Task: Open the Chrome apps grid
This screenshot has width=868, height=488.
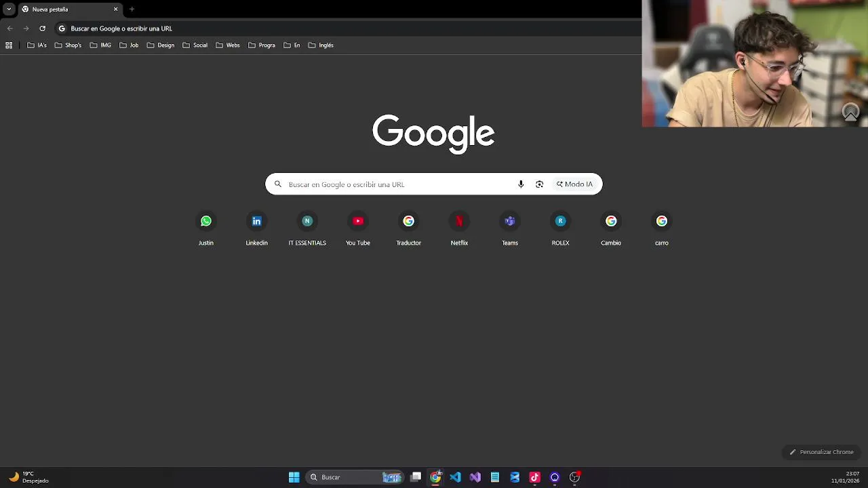Action: click(9, 45)
